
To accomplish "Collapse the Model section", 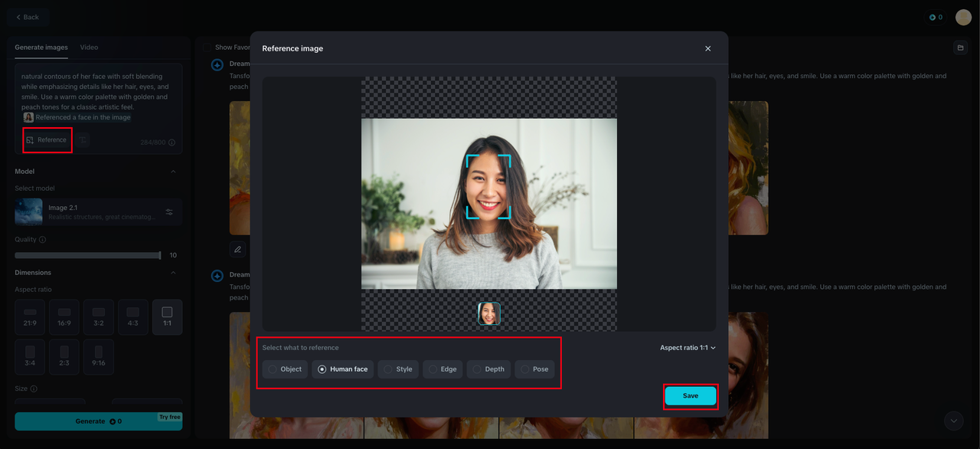I will pos(173,172).
